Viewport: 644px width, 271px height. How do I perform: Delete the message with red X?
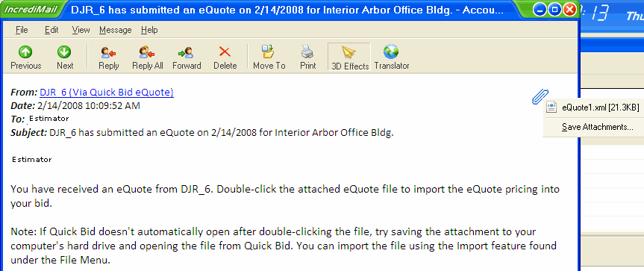(x=225, y=57)
